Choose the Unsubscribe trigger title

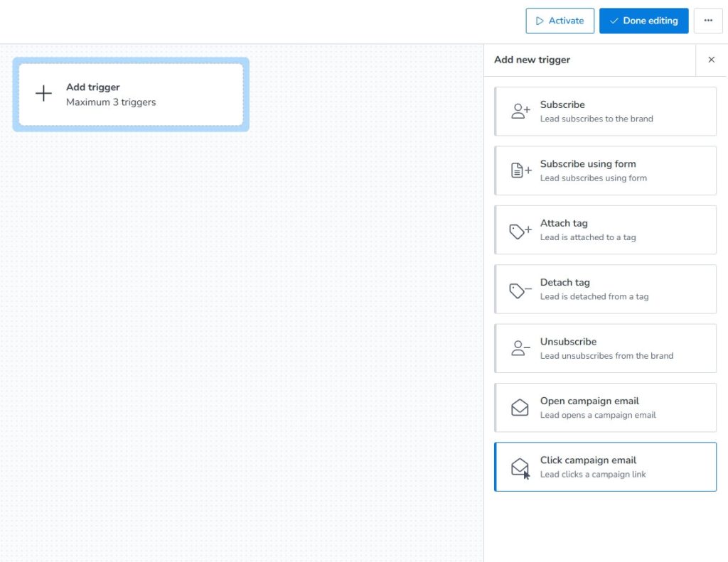tap(568, 342)
